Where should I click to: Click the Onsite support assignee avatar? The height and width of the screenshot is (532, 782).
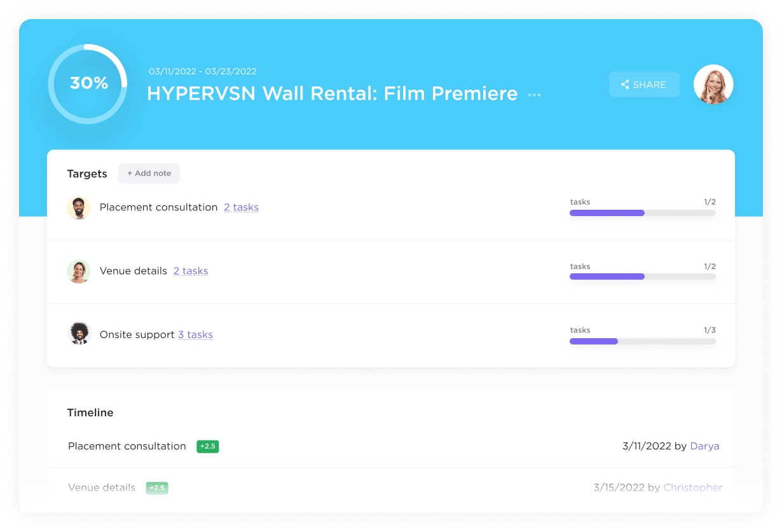click(x=79, y=334)
